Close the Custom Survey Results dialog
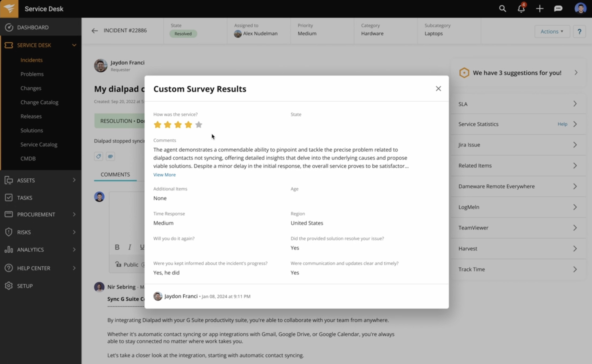This screenshot has height=364, width=592. tap(438, 89)
